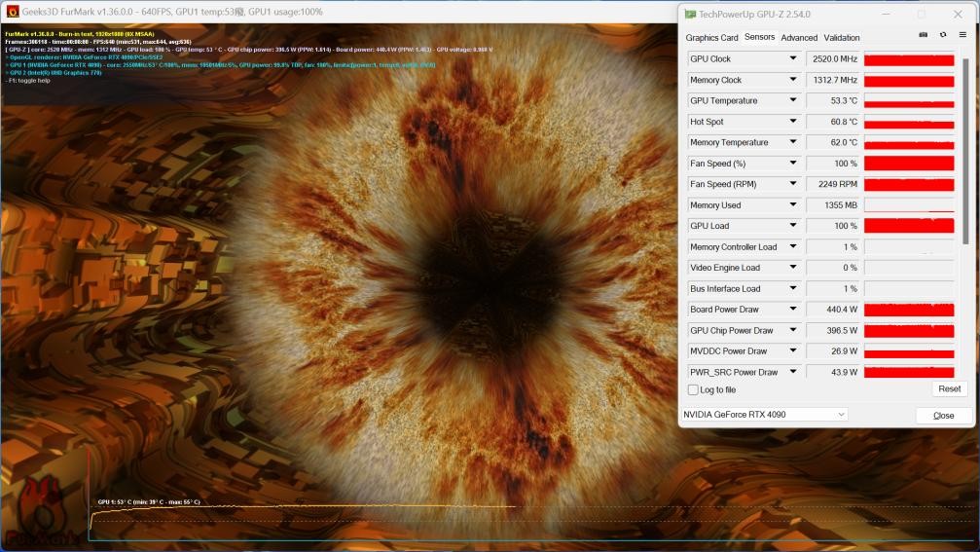This screenshot has width=980, height=552.
Task: Open the GPU-Z hamburger menu icon
Action: click(962, 35)
